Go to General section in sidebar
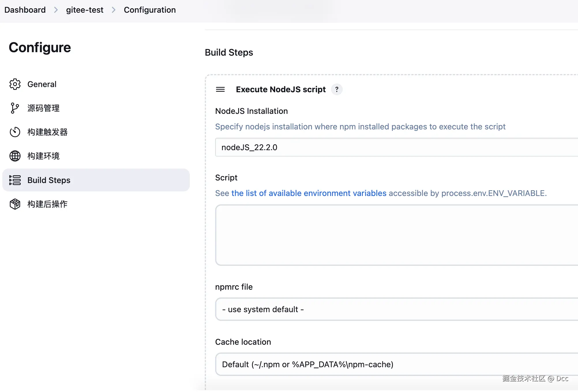Viewport: 578px width, 392px height. [42, 84]
